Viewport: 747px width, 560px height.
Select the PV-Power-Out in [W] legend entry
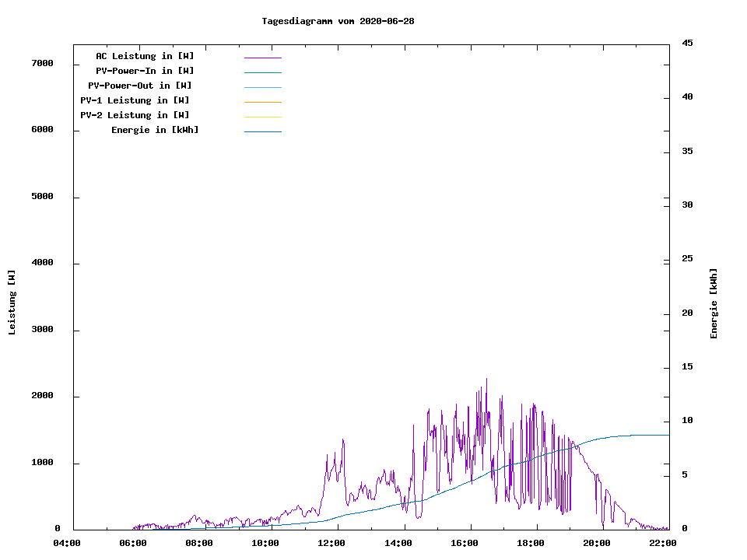point(140,86)
